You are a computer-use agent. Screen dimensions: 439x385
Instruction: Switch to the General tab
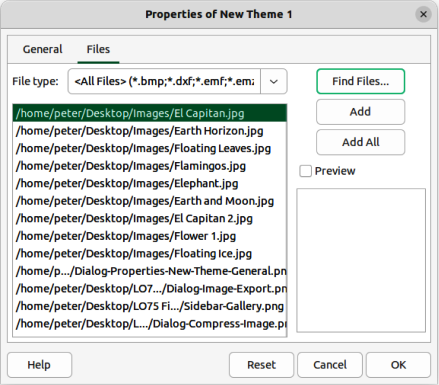coord(42,49)
